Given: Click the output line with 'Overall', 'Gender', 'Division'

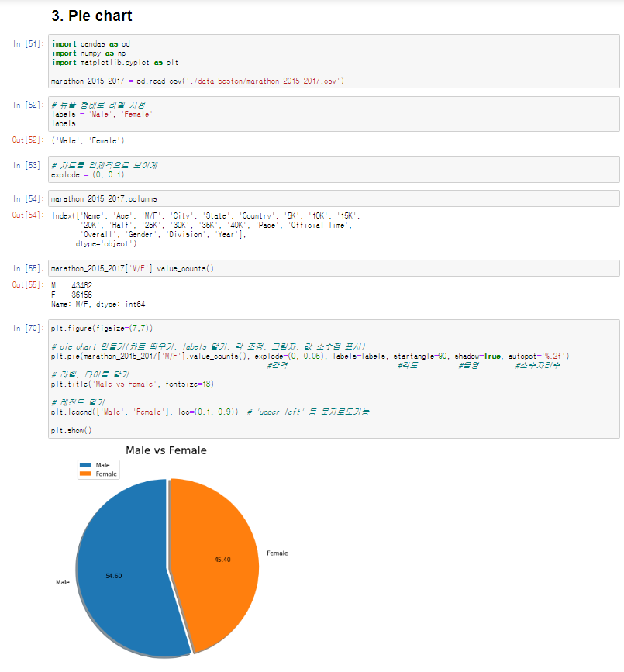Looking at the screenshot, I should click(x=164, y=235).
